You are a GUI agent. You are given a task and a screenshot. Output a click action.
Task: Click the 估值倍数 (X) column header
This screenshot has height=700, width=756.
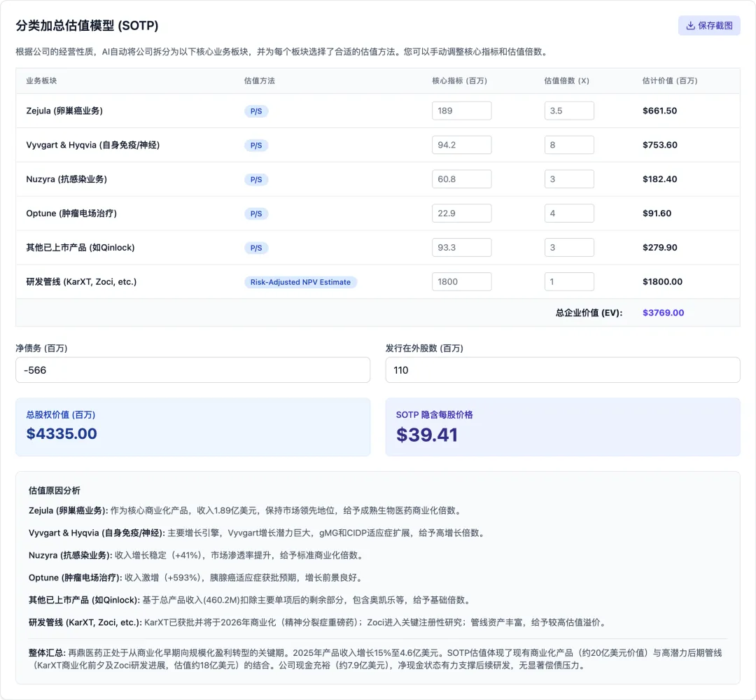coord(566,80)
